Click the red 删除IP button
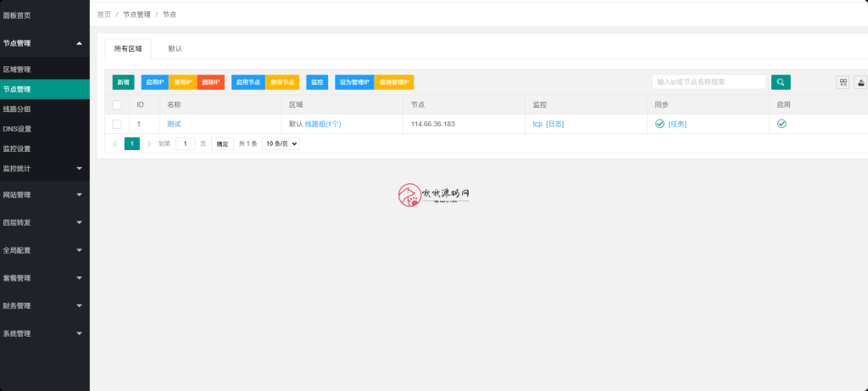This screenshot has height=391, width=868. pos(211,82)
